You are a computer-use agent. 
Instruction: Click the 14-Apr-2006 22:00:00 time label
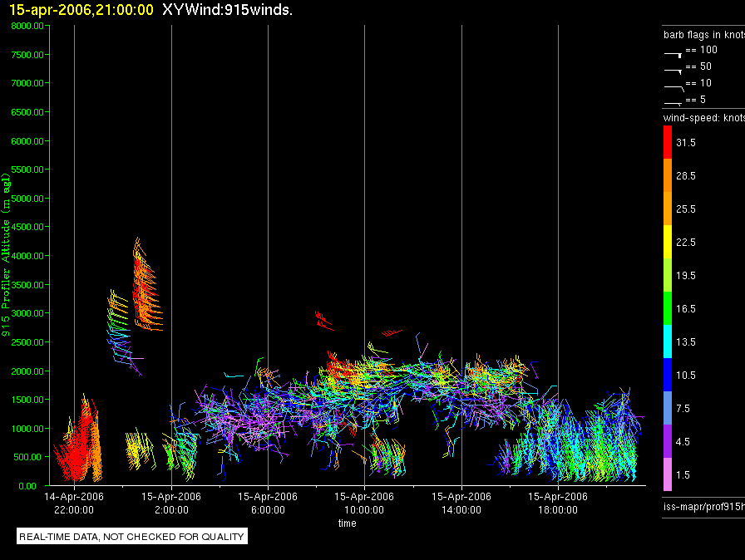[x=74, y=503]
